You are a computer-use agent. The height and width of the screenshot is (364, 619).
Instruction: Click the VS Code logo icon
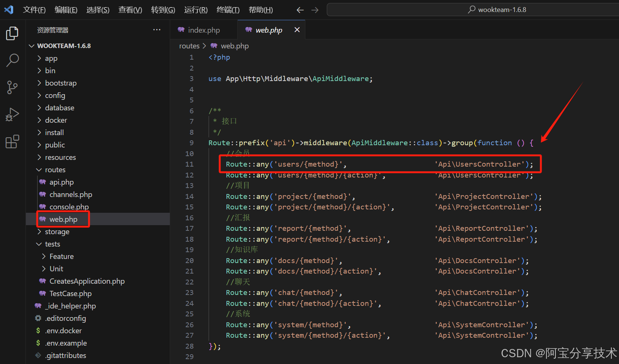tap(9, 10)
